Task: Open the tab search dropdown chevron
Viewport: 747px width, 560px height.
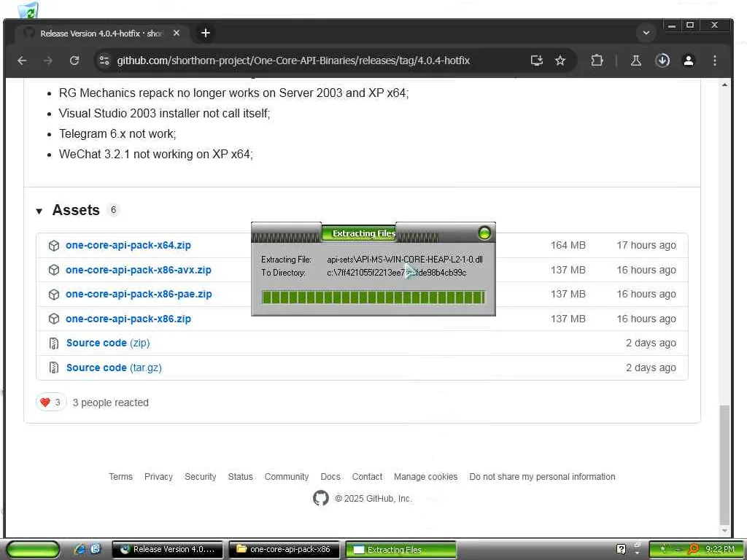Action: (646, 33)
